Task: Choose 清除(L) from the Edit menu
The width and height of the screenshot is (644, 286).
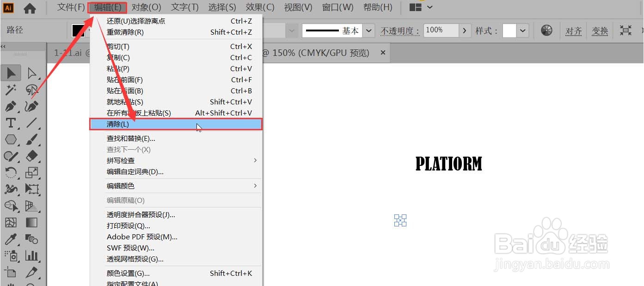Action: click(x=176, y=124)
